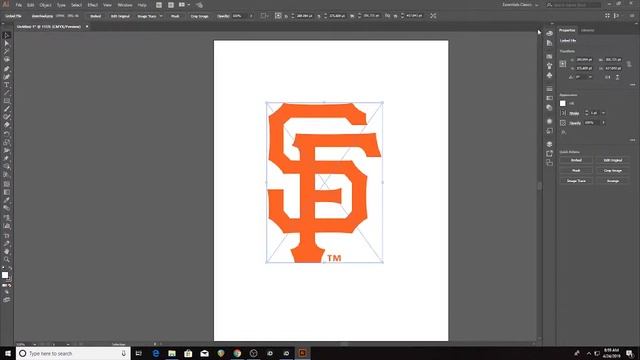The width and height of the screenshot is (640, 360).
Task: Select the Scale tool
Action: (7, 142)
